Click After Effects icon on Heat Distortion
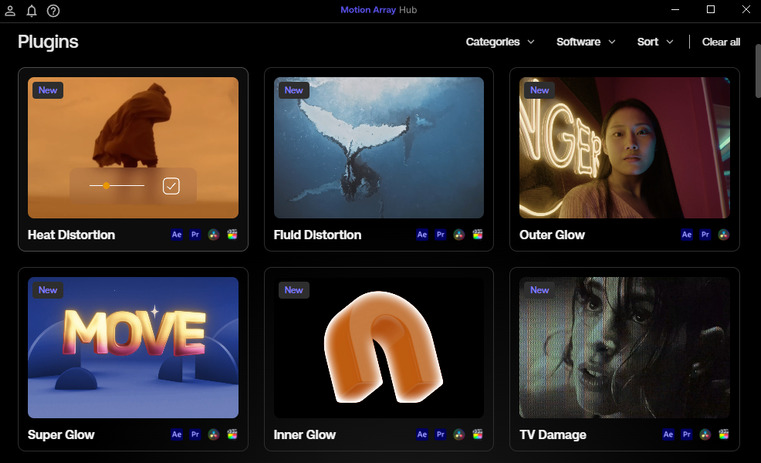 (177, 235)
